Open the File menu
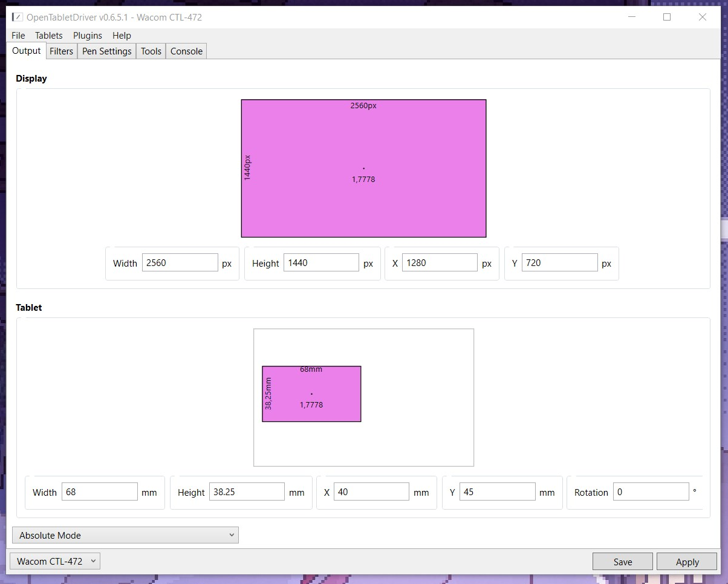Screen dimensions: 728x584 (x=18, y=36)
